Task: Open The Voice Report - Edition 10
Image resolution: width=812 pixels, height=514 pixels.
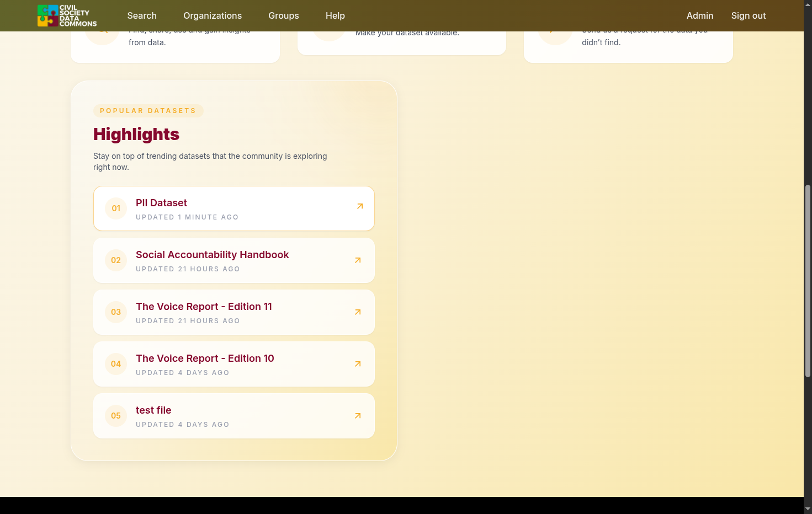Action: (x=205, y=358)
